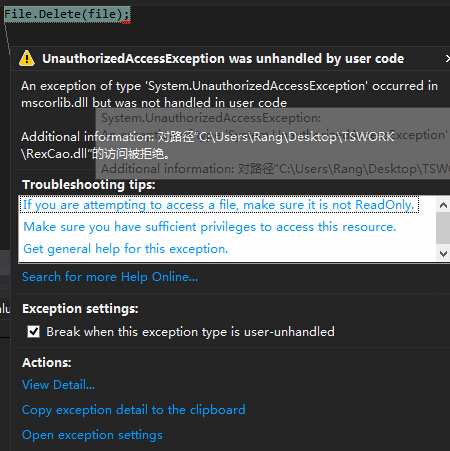
Task: Click the UnauthorizedAccessException was unhandled title text
Action: [223, 59]
